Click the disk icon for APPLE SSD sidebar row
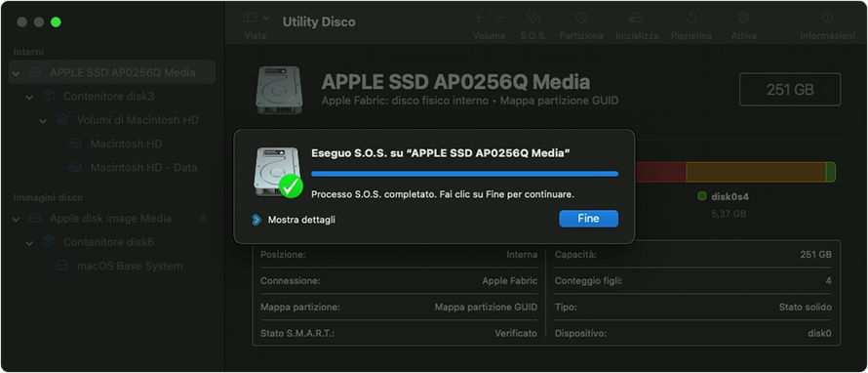Viewport: 868px width, 373px height. 35,72
